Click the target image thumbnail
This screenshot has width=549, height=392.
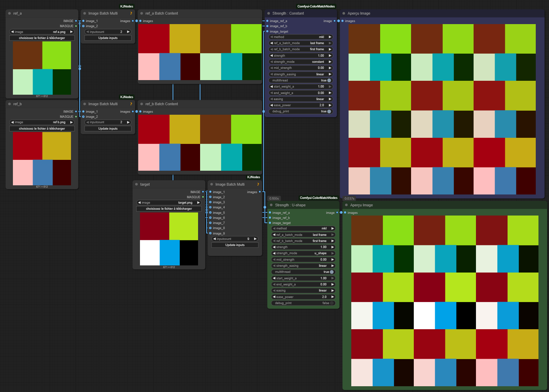coord(169,239)
